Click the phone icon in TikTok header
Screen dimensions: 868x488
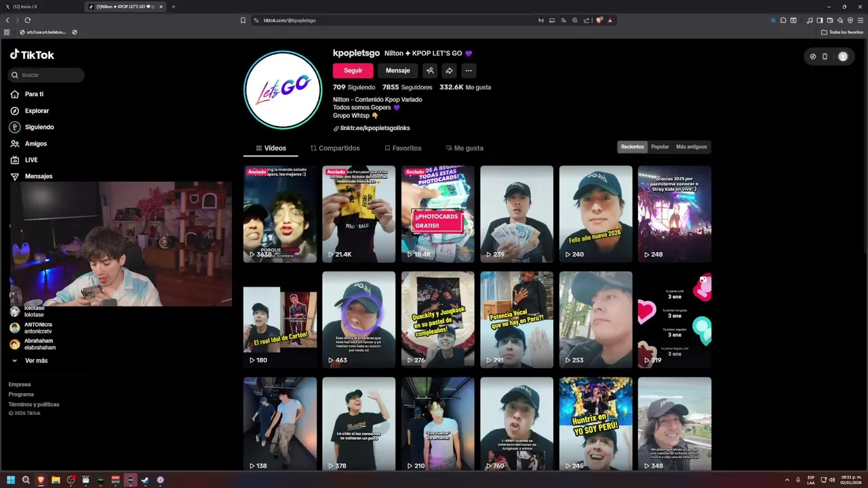[x=825, y=56]
